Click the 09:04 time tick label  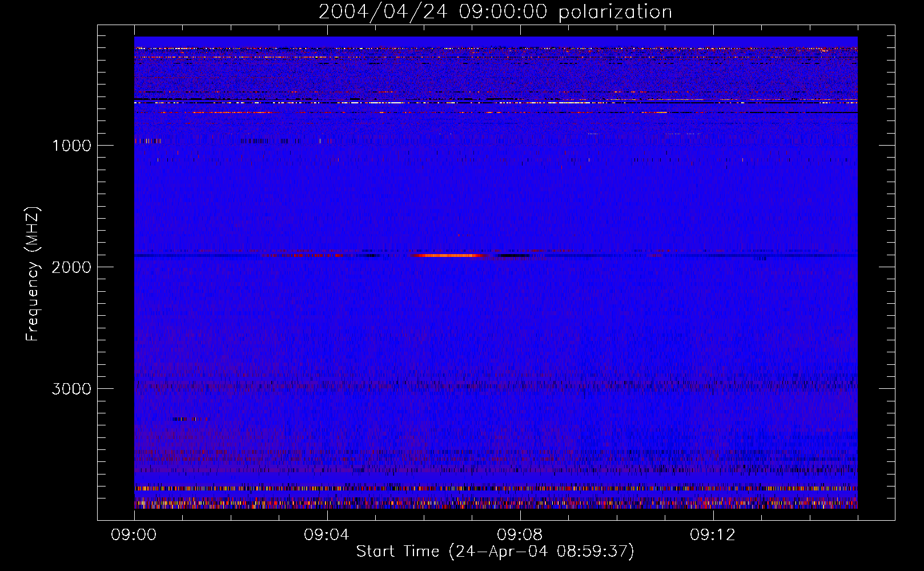[327, 535]
